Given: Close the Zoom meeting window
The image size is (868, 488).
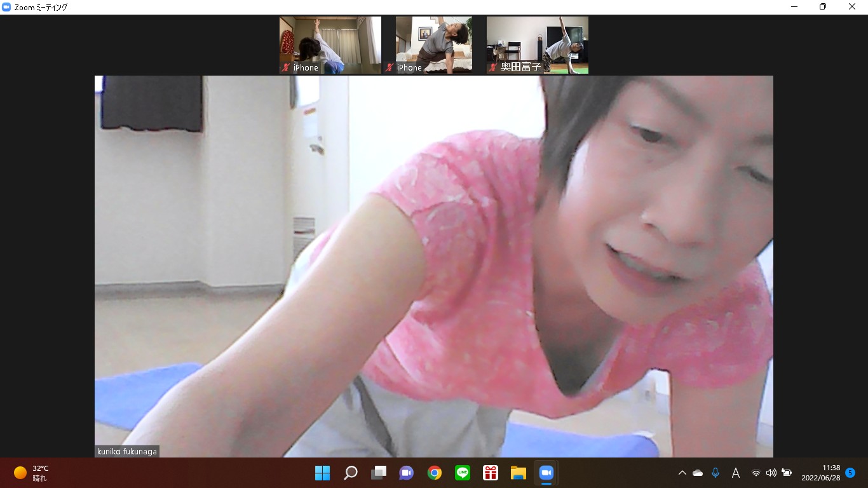Looking at the screenshot, I should pyautogui.click(x=853, y=7).
